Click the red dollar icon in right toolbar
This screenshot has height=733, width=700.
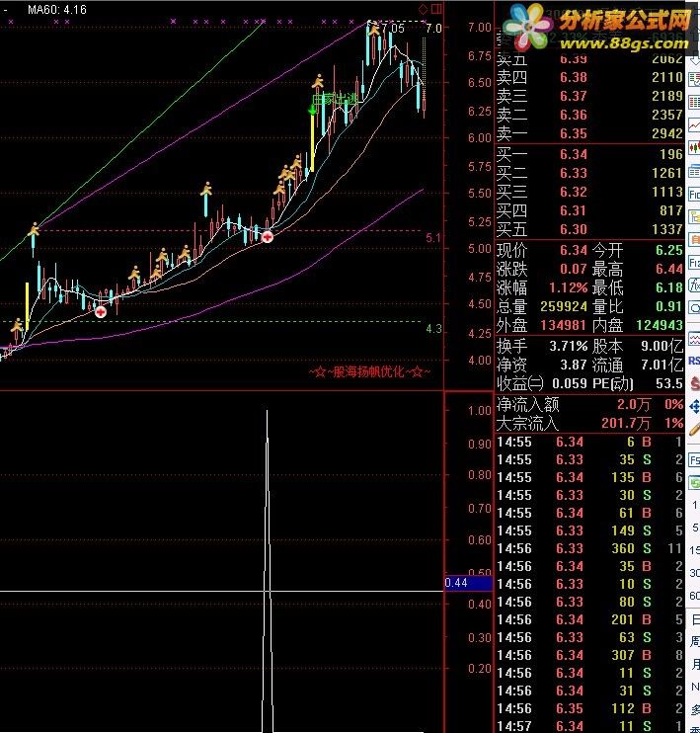(x=694, y=383)
